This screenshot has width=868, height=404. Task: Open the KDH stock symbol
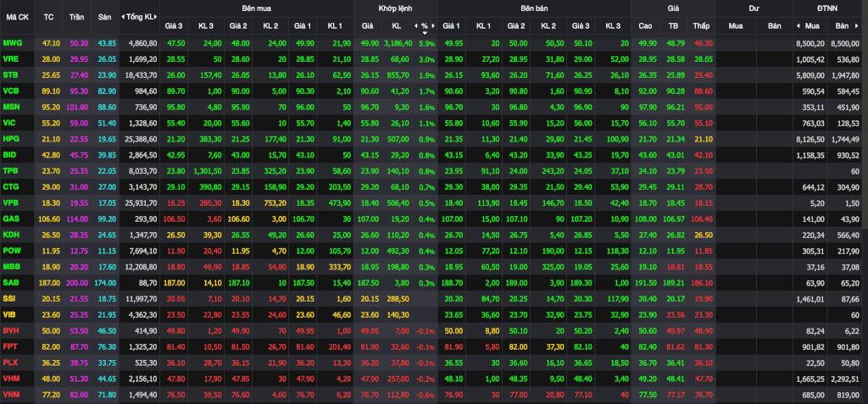[x=10, y=235]
